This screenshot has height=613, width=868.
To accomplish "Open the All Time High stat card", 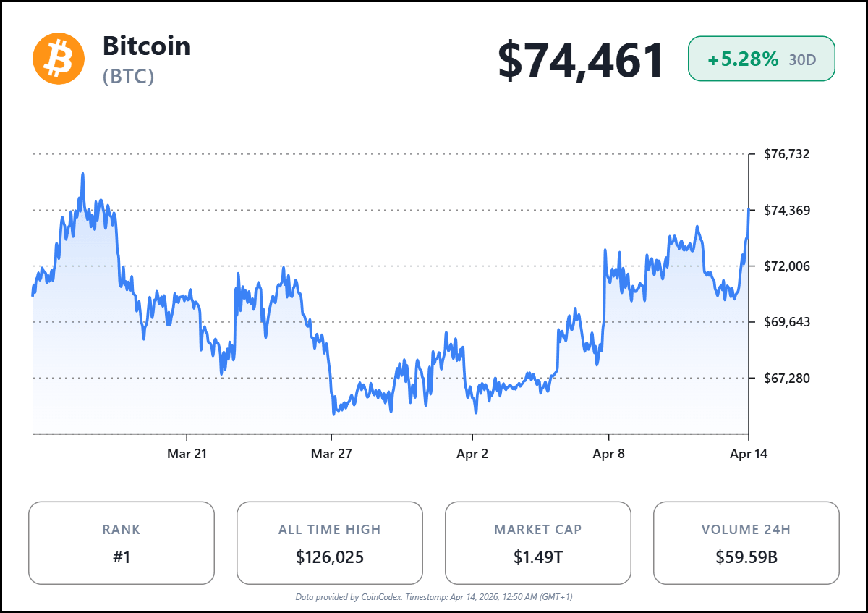I will coord(330,543).
